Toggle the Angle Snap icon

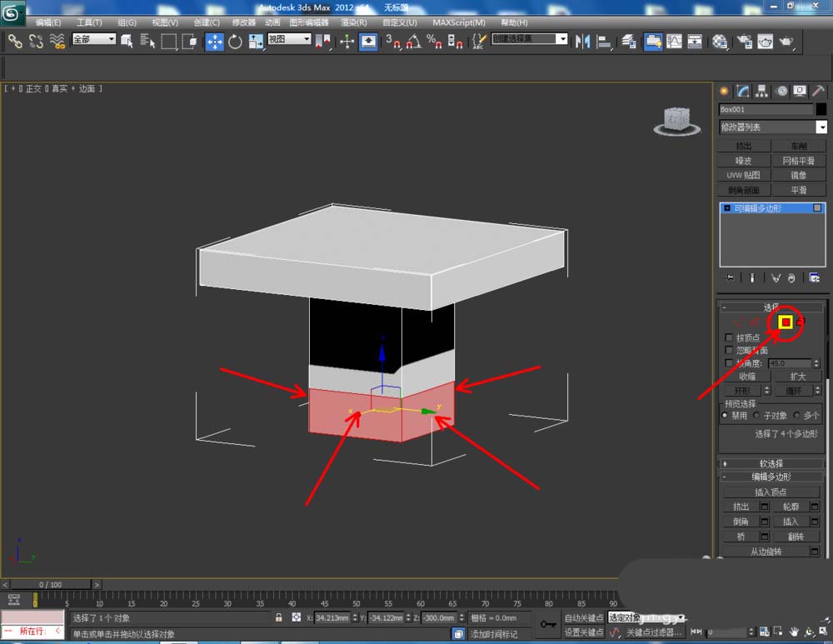pos(414,42)
